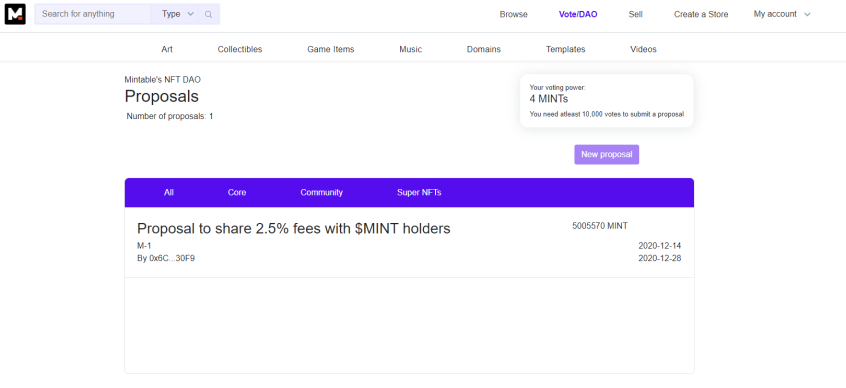Click the Proposals page heading

pyautogui.click(x=161, y=97)
